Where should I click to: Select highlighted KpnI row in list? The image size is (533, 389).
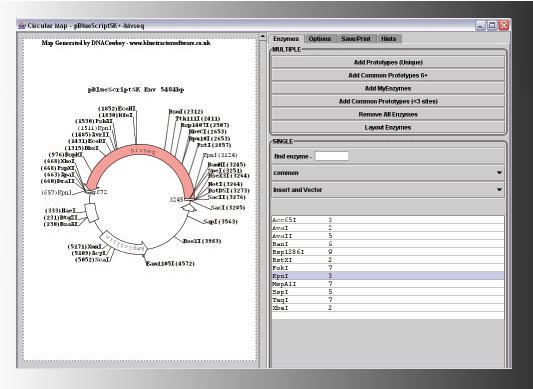point(388,276)
